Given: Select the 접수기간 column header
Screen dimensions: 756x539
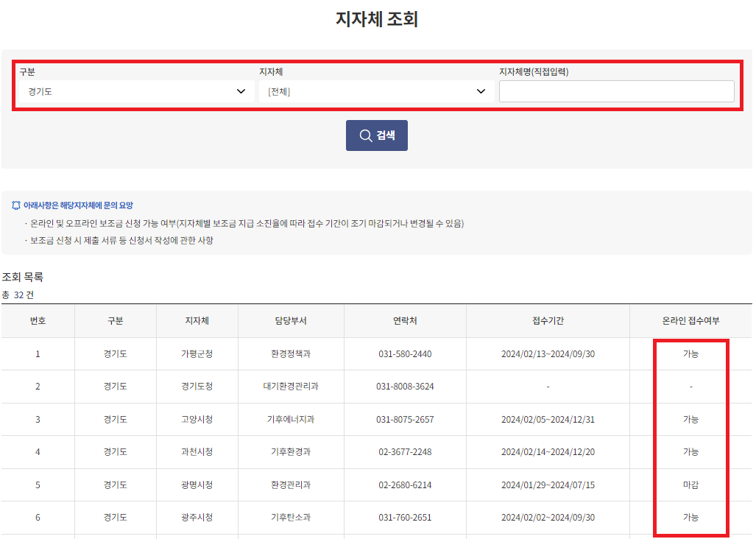Looking at the screenshot, I should coord(548,321).
